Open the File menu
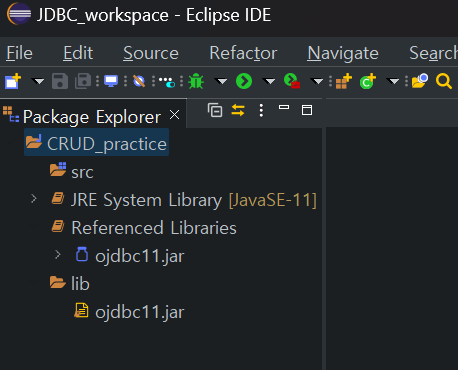 pos(20,53)
